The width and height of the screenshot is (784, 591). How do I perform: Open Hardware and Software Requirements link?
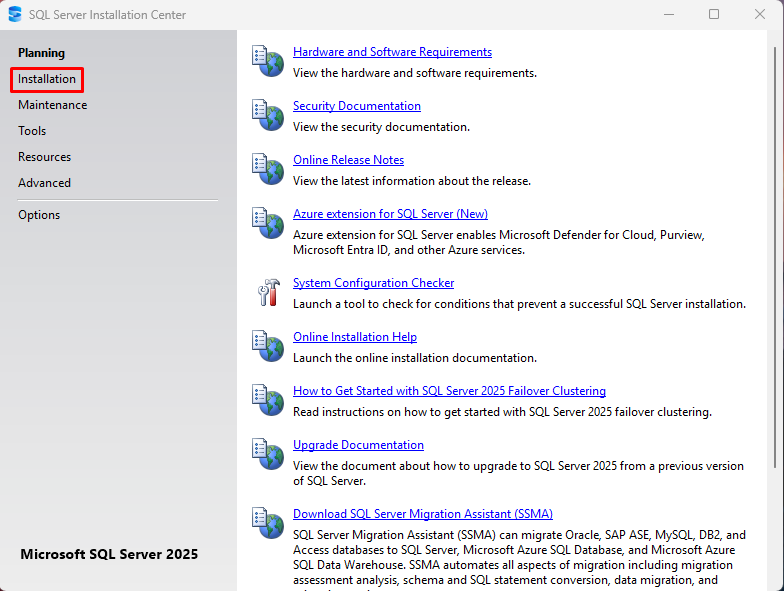[392, 52]
